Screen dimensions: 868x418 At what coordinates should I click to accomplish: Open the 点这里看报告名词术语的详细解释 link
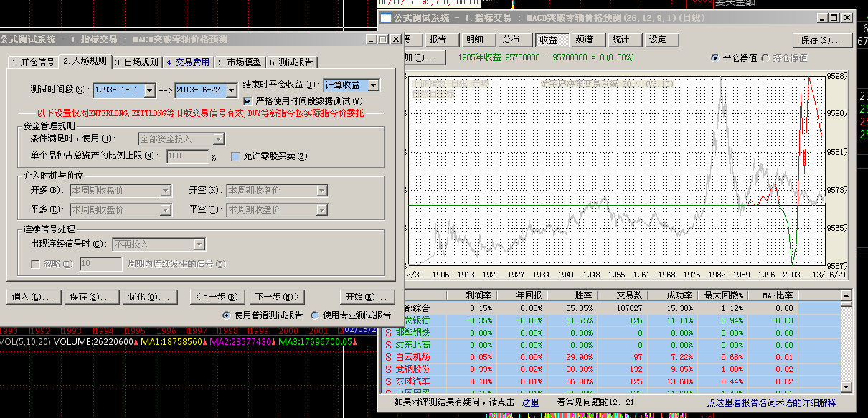tap(771, 403)
